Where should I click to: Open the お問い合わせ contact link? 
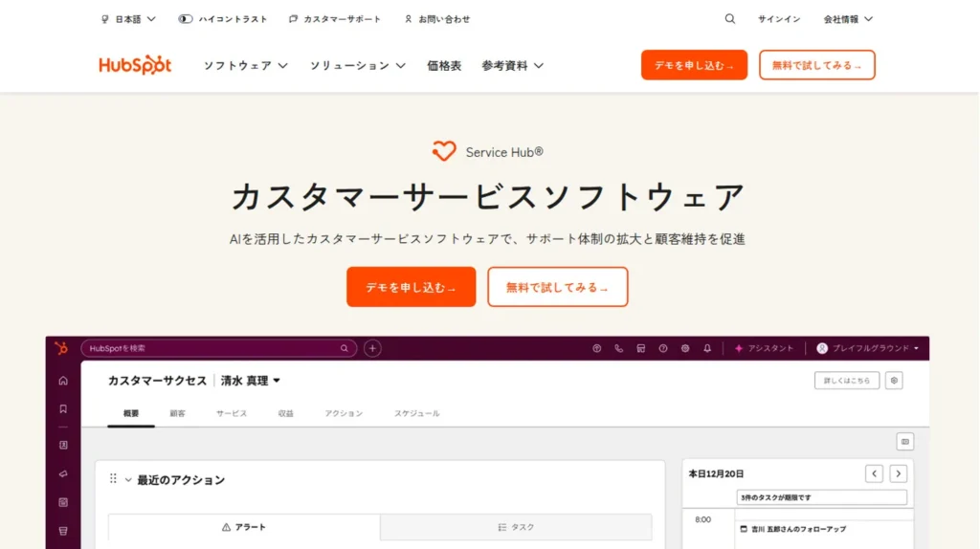pos(436,19)
